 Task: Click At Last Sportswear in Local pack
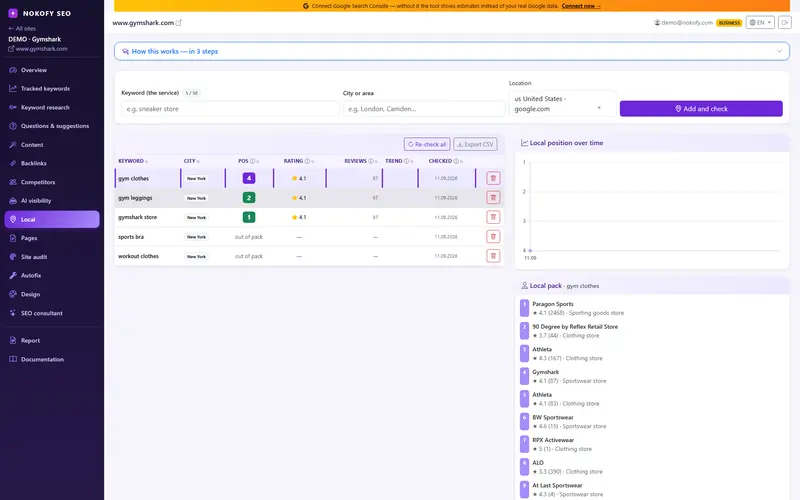pos(557,485)
